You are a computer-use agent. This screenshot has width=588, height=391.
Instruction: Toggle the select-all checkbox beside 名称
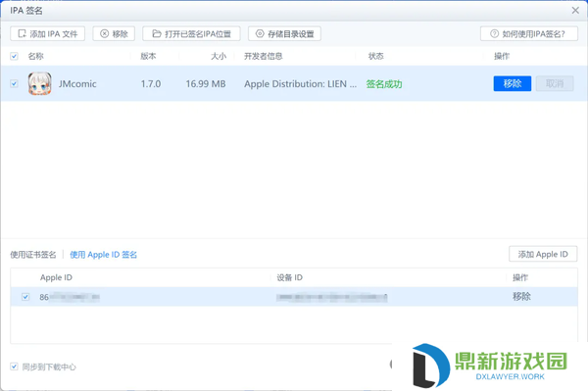pos(15,56)
